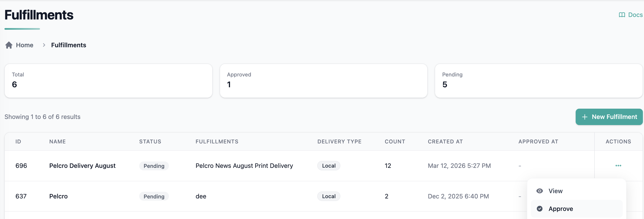
Task: Click the Created At column header
Action: coord(445,141)
